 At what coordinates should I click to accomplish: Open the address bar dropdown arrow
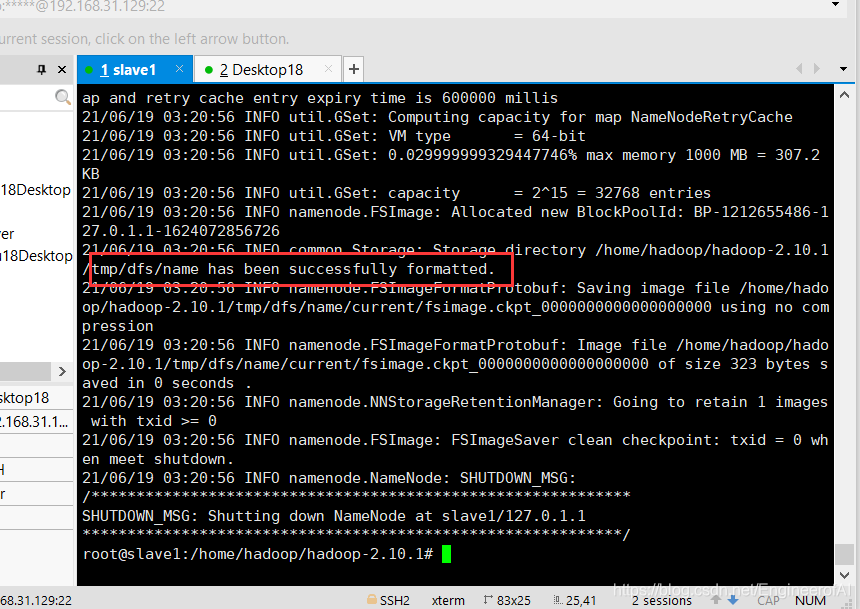(x=835, y=4)
